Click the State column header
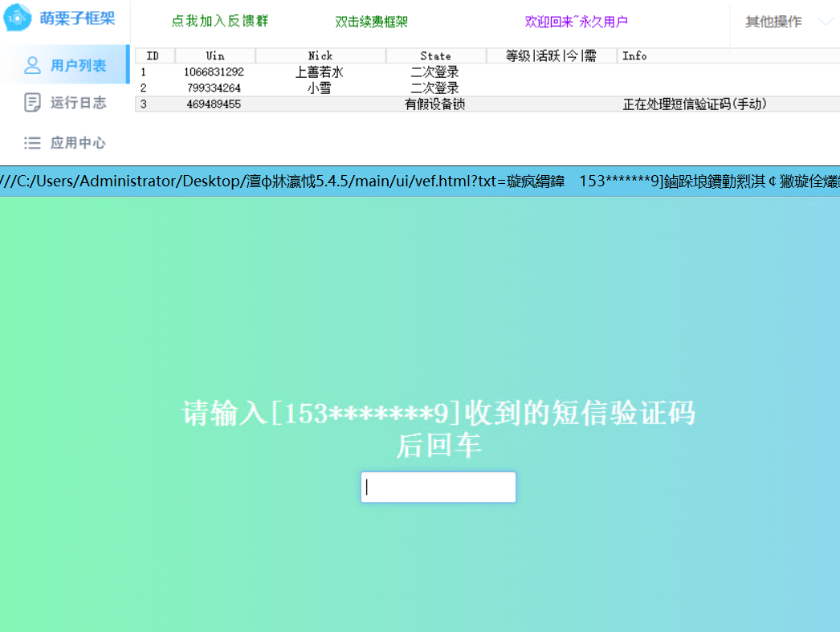This screenshot has width=840, height=632. click(435, 55)
